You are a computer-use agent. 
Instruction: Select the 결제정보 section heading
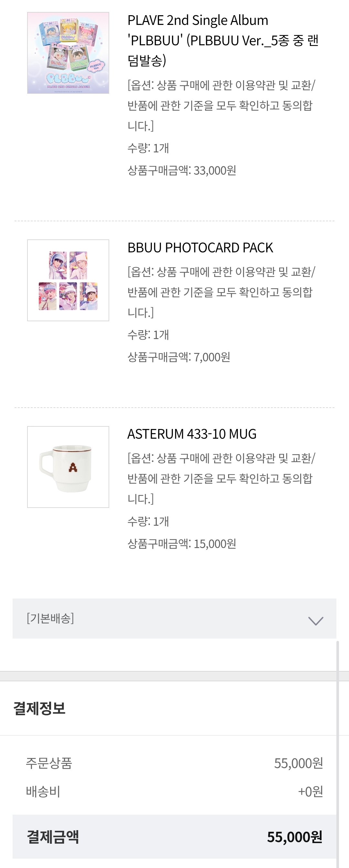tap(39, 708)
